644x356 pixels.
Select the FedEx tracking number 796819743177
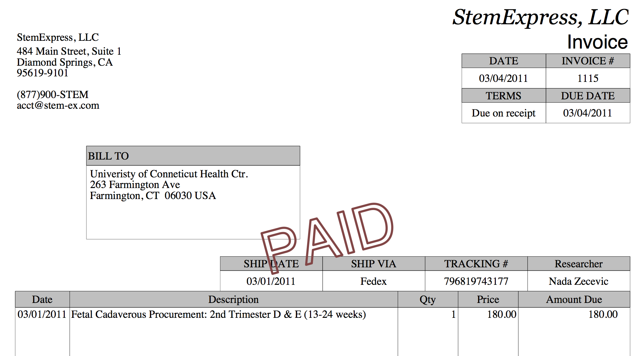click(476, 281)
